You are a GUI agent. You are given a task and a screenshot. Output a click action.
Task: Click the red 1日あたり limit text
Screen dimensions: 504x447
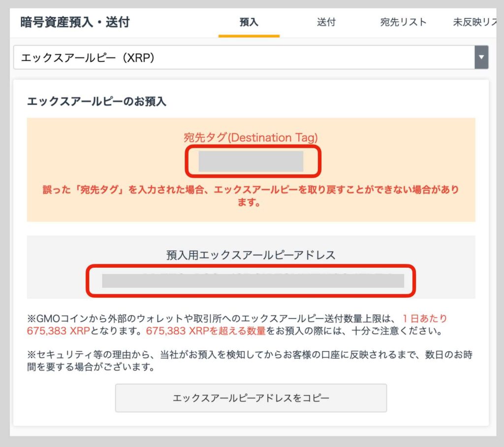tap(424, 319)
